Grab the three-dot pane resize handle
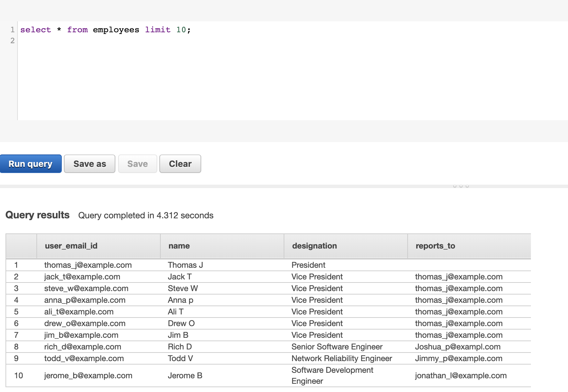Image resolution: width=568 pixels, height=392 pixels. point(461,186)
